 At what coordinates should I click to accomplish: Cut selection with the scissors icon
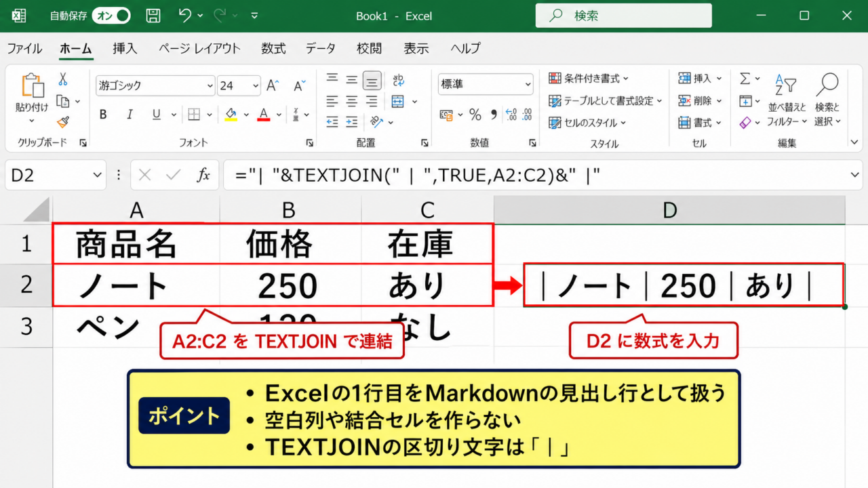[x=63, y=79]
